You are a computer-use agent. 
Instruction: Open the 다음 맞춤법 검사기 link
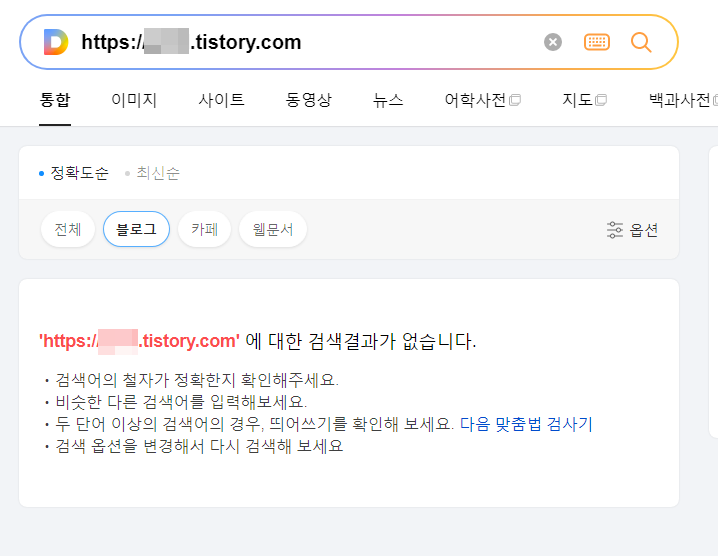pyautogui.click(x=526, y=424)
